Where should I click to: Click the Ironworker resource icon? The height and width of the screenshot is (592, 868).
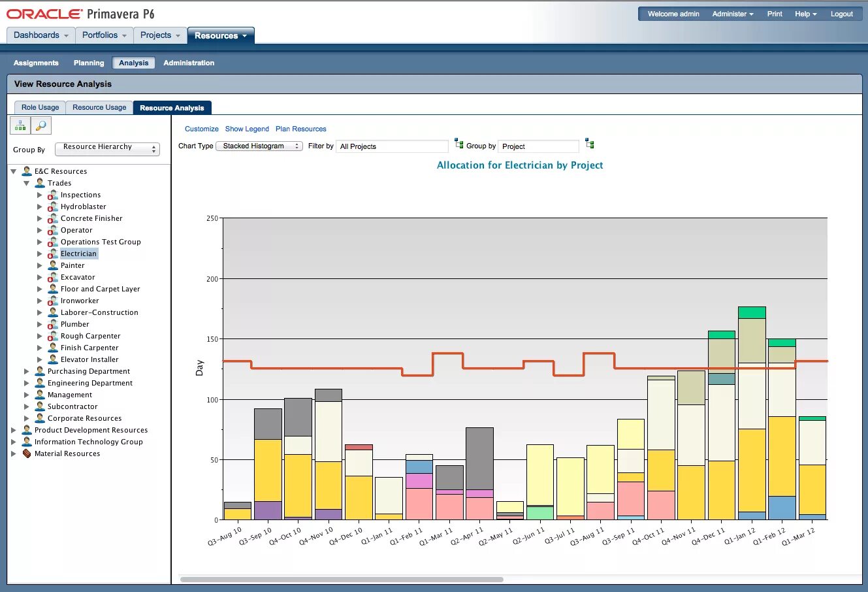(x=53, y=301)
